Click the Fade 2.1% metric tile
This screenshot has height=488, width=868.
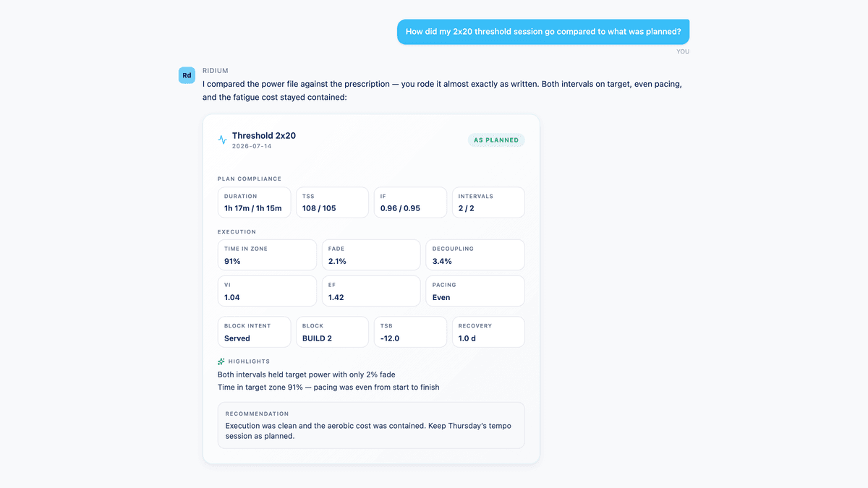tap(371, 255)
